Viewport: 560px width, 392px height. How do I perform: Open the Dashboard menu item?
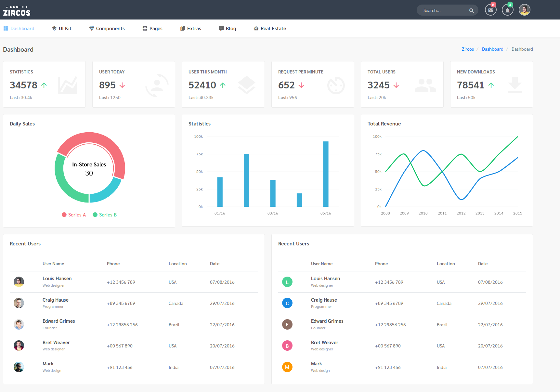pyautogui.click(x=19, y=29)
